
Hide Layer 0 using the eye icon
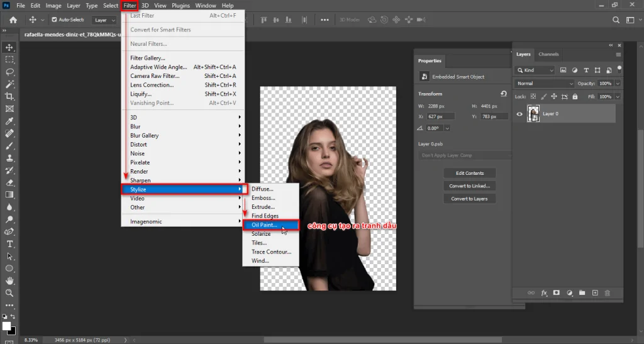519,114
